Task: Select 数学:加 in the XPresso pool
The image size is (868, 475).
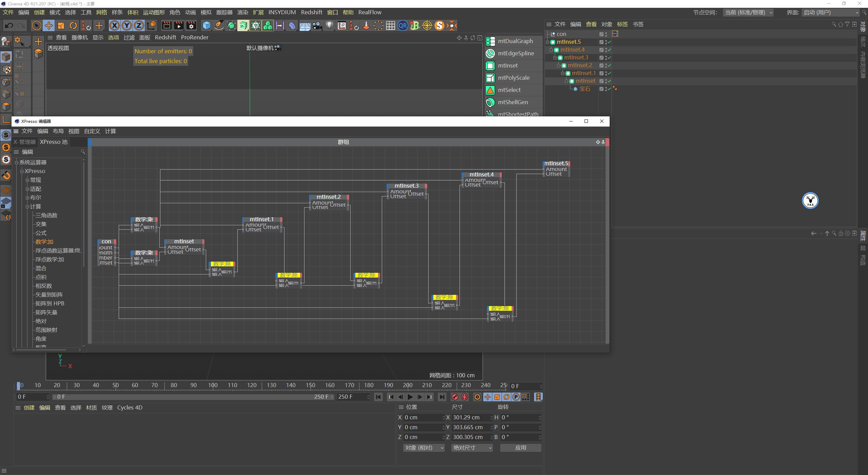Action: pyautogui.click(x=44, y=242)
